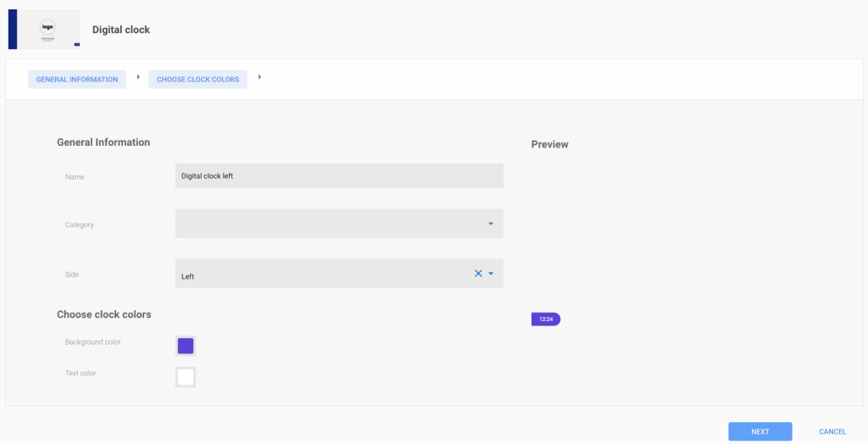This screenshot has height=444, width=868.
Task: Cancel the digital clock setup
Action: click(x=832, y=431)
